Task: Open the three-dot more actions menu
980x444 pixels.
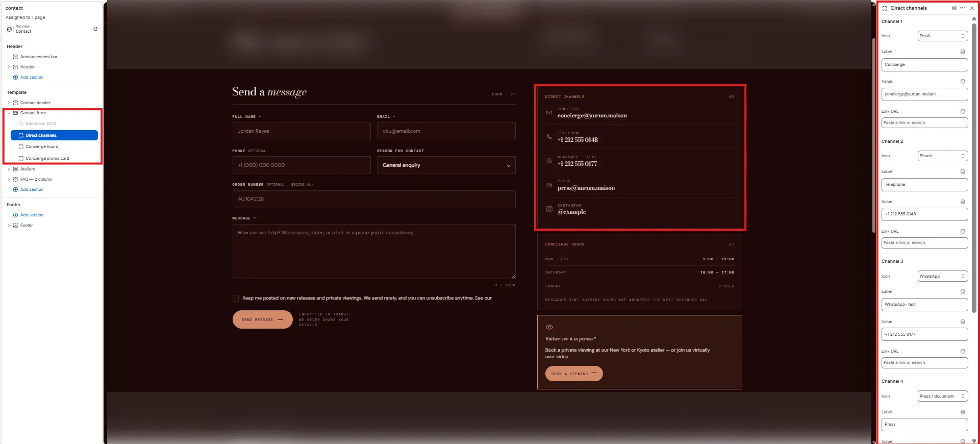Action: 962,8
